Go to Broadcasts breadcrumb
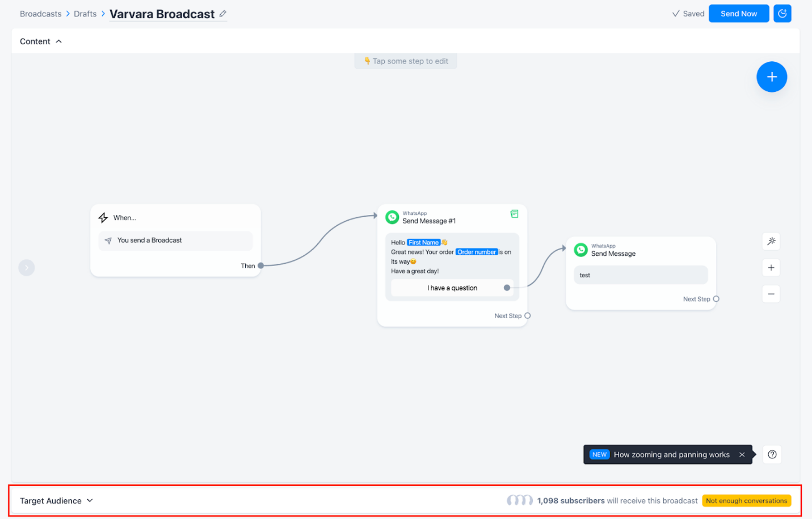This screenshot has height=519, width=812. tap(40, 14)
